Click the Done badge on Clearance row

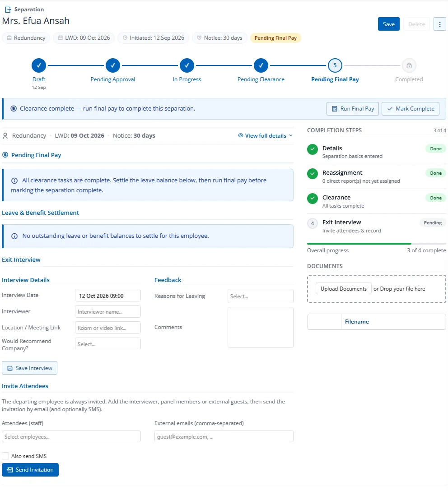tap(435, 198)
